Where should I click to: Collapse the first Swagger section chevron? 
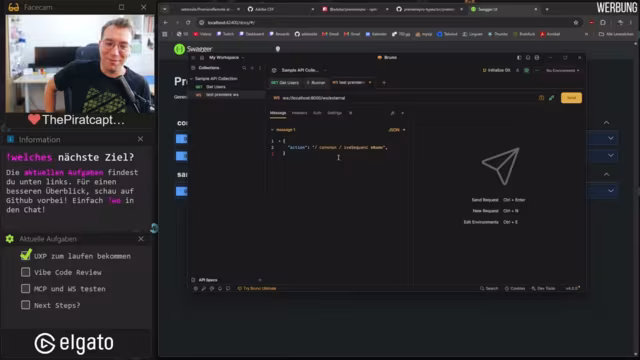607,122
